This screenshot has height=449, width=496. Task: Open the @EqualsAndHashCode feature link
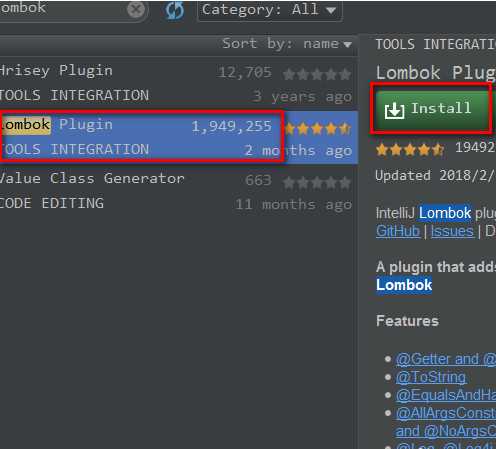click(446, 395)
